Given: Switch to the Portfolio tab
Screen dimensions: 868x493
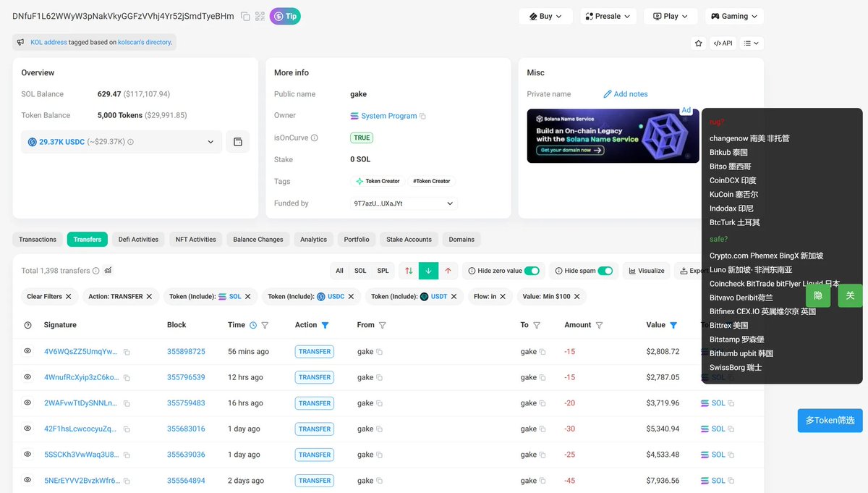Looking at the screenshot, I should coord(357,240).
